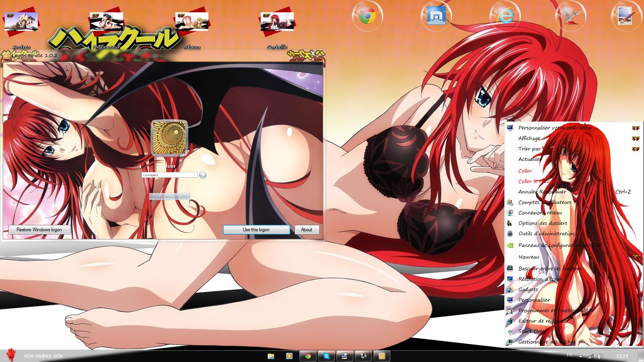This screenshot has width=644, height=362.
Task: Click the FR language indicator
Action: point(570,355)
